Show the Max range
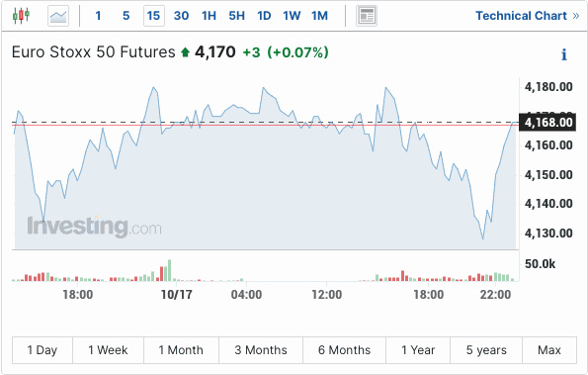Viewport: 588px width, 375px height. 549,350
